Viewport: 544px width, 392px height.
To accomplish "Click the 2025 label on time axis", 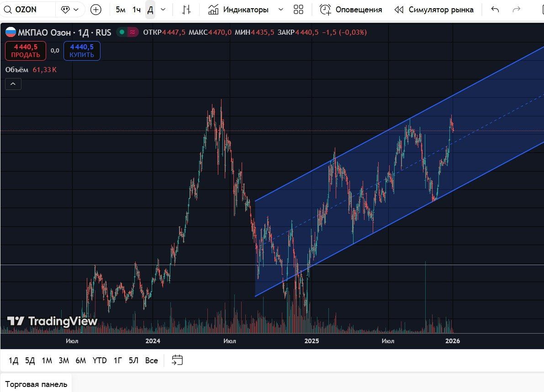I will 312,341.
